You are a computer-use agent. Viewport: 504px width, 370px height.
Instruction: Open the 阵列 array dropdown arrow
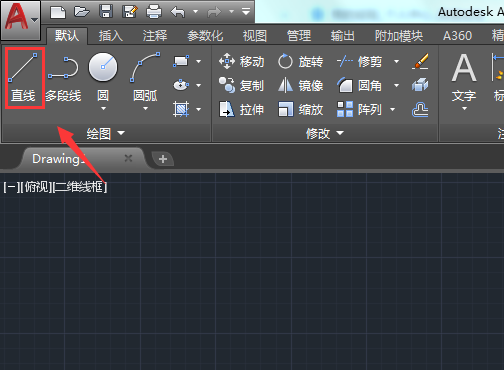pos(392,109)
